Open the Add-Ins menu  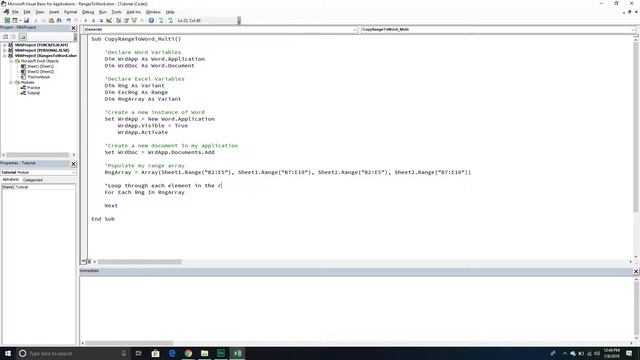[133, 12]
